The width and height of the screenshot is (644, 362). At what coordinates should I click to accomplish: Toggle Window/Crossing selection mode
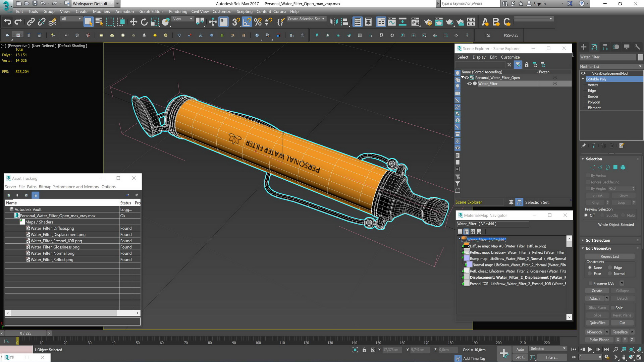(x=121, y=22)
